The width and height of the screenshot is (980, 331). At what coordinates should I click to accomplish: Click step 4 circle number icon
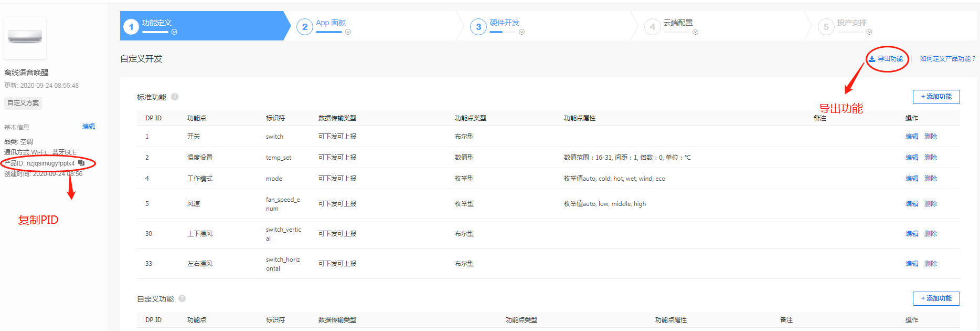(x=652, y=27)
